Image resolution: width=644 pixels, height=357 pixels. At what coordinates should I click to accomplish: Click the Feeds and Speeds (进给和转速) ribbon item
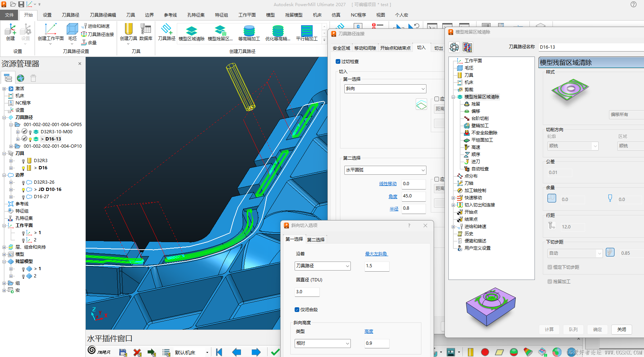coord(96,26)
